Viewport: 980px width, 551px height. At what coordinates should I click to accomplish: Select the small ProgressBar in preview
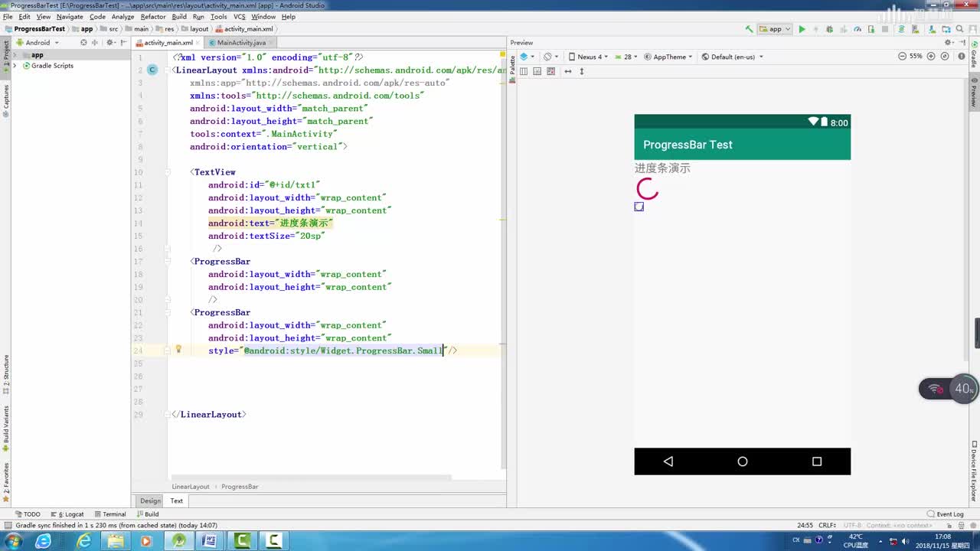[639, 207]
